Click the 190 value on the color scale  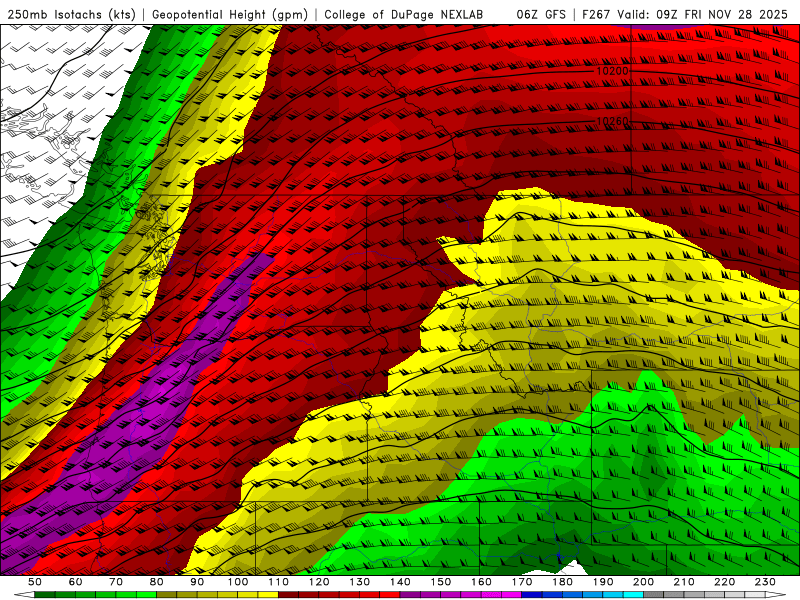pos(603,582)
